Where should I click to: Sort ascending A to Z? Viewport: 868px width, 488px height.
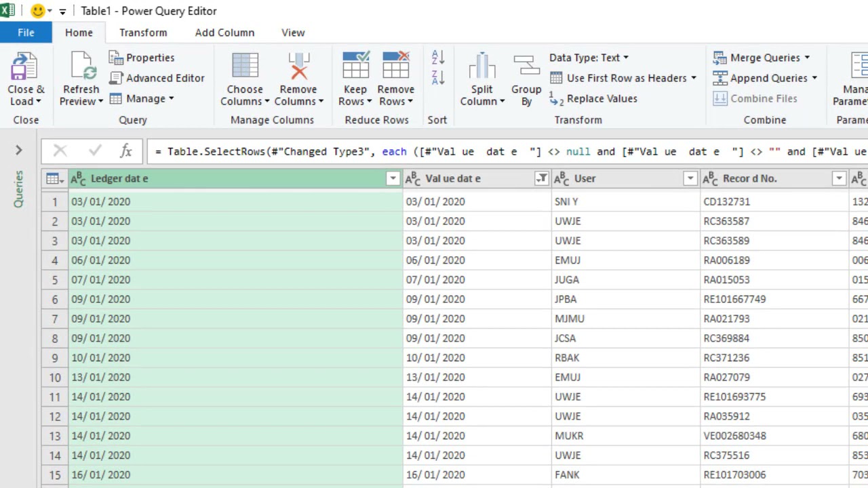(438, 58)
